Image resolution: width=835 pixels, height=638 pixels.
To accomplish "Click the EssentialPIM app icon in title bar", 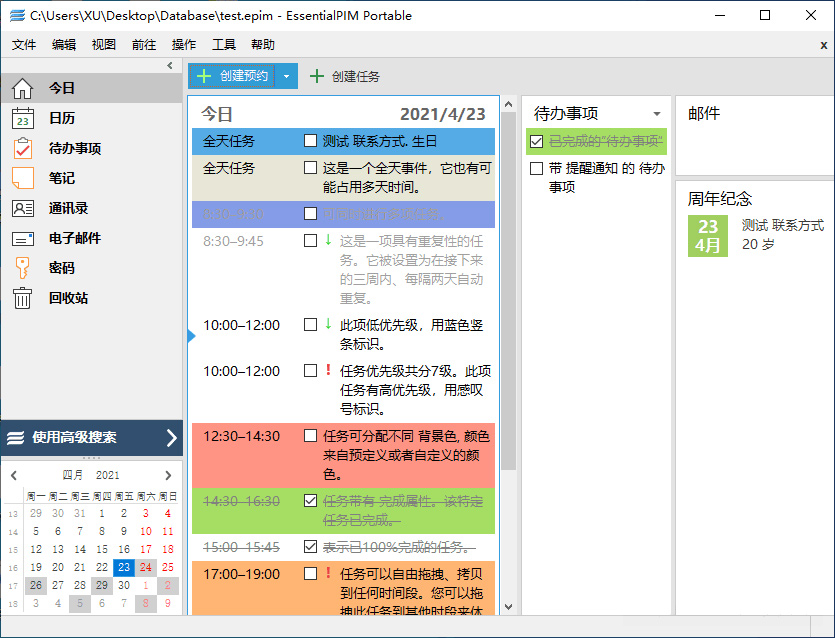I will [x=17, y=15].
